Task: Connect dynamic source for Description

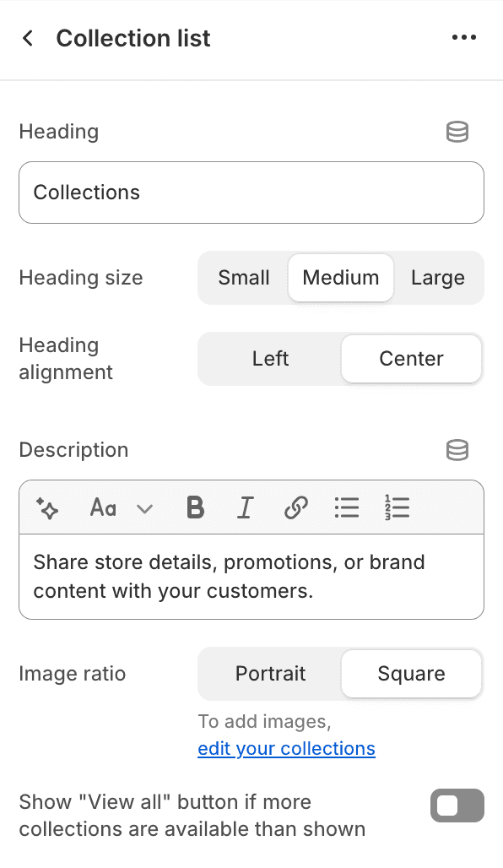Action: pos(457,450)
